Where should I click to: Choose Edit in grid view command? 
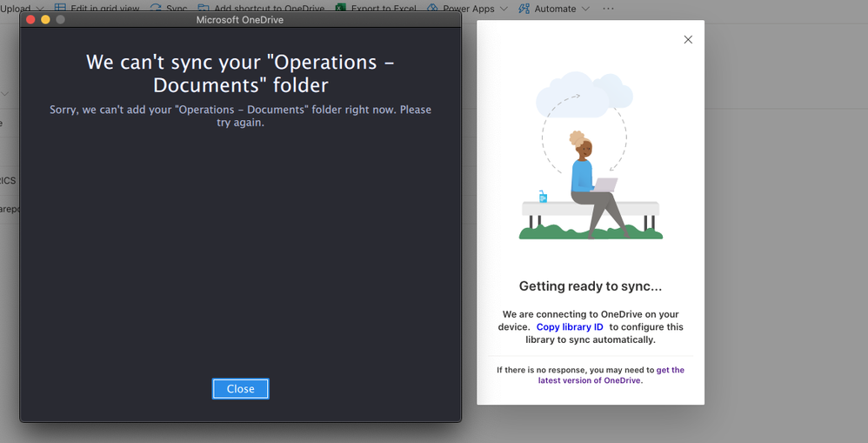(x=97, y=9)
